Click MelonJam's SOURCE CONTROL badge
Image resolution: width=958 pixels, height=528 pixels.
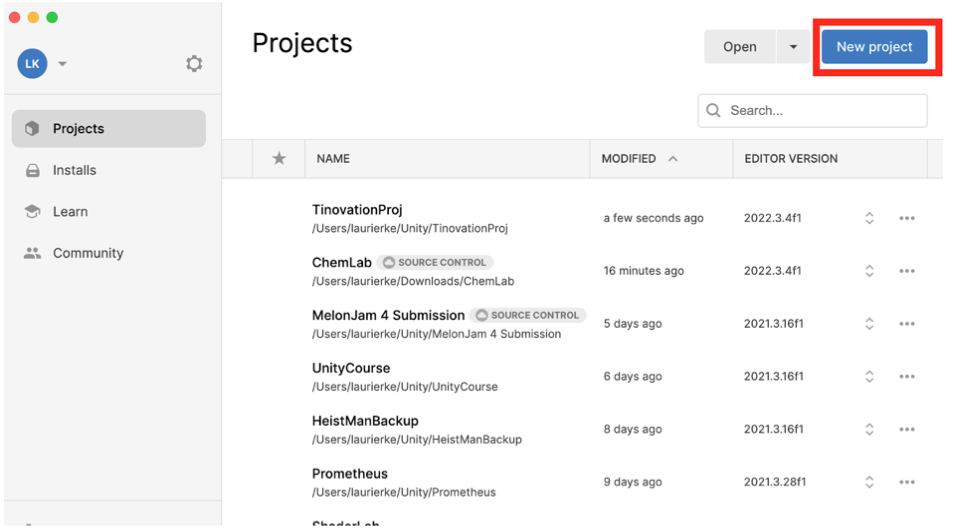click(x=528, y=315)
